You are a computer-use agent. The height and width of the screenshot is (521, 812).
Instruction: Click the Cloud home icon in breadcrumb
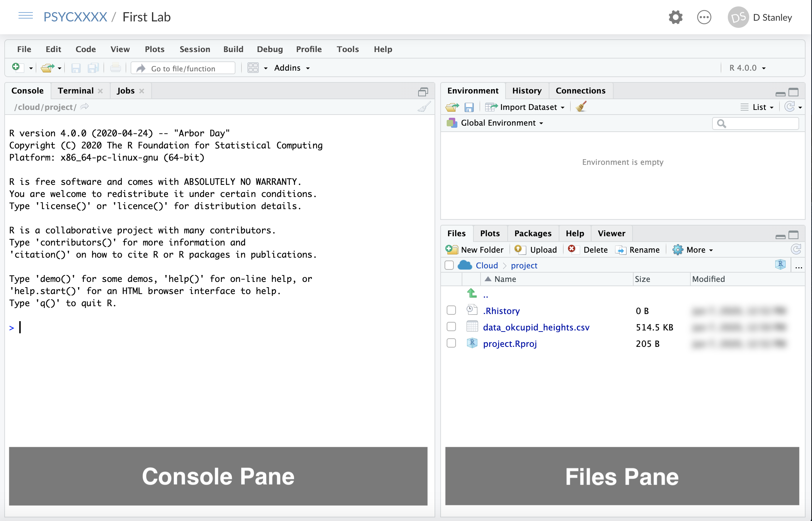(465, 265)
